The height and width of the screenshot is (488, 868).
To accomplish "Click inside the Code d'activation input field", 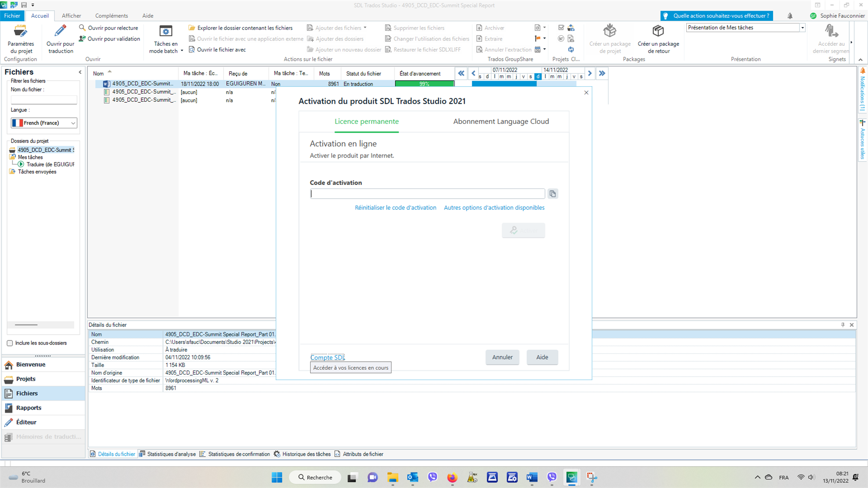I will pos(427,193).
